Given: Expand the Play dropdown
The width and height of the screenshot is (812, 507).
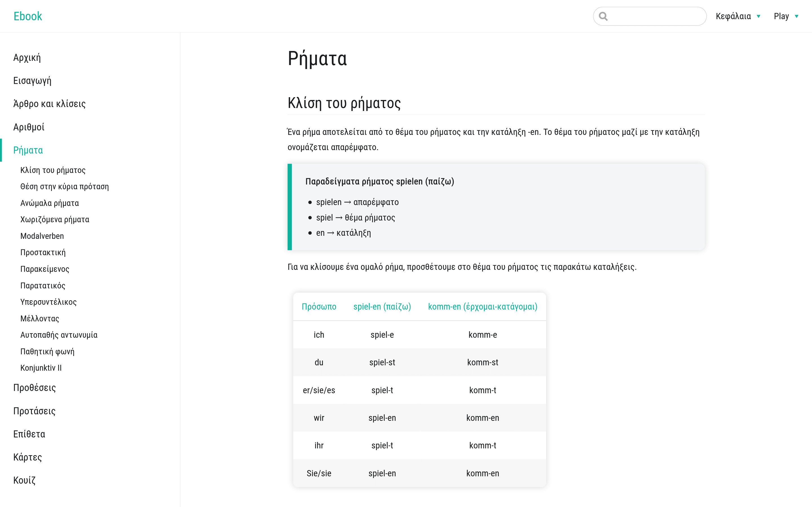Looking at the screenshot, I should coord(785,16).
